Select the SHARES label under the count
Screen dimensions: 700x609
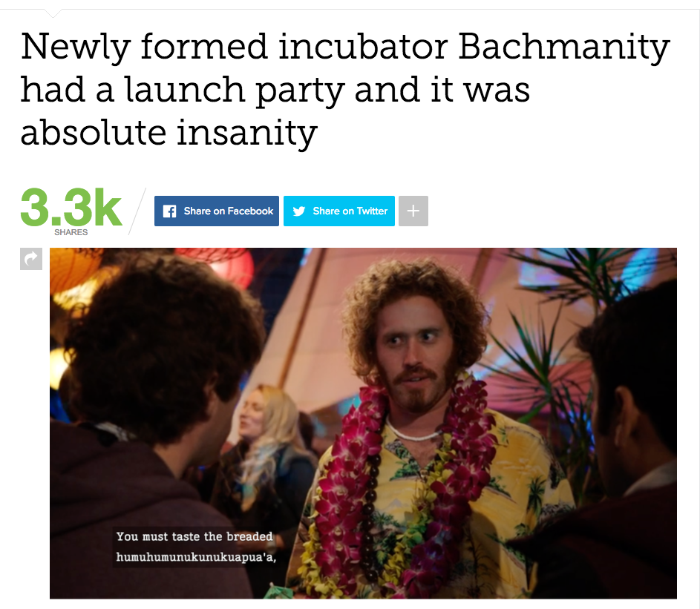pyautogui.click(x=71, y=232)
